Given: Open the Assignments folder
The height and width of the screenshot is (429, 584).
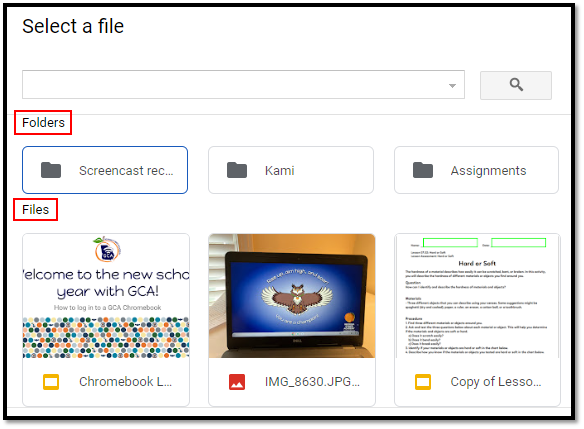Looking at the screenshot, I should coord(476,170).
